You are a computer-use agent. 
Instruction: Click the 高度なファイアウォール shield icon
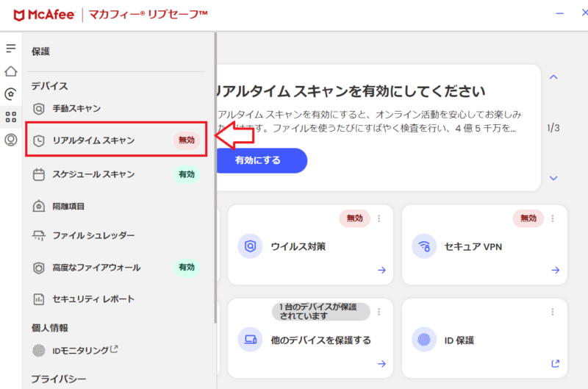(x=39, y=268)
